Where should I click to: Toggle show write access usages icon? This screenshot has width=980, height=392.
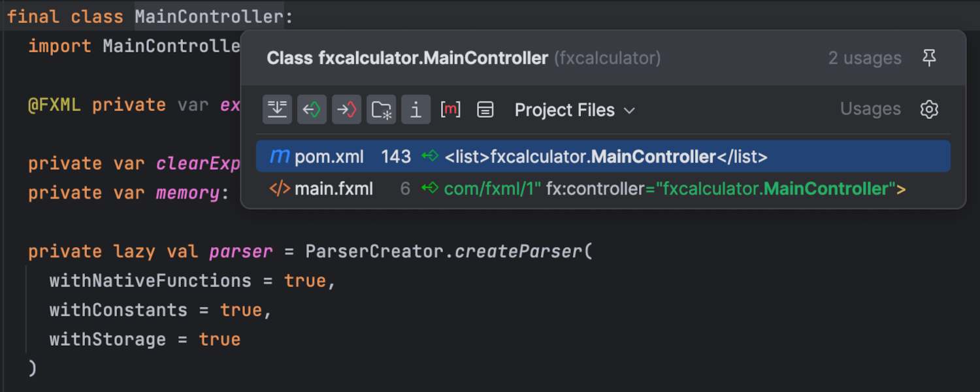[x=346, y=109]
